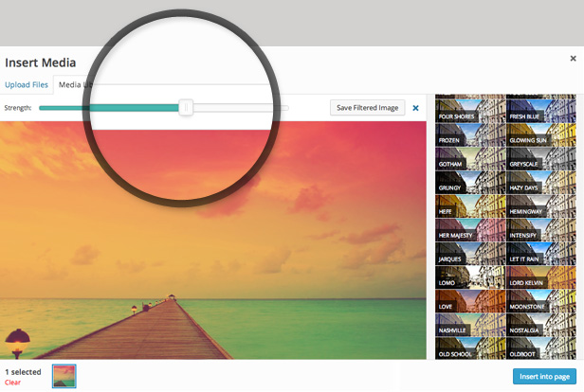Open the Media Library tab
This screenshot has width=584, height=392.
[75, 85]
